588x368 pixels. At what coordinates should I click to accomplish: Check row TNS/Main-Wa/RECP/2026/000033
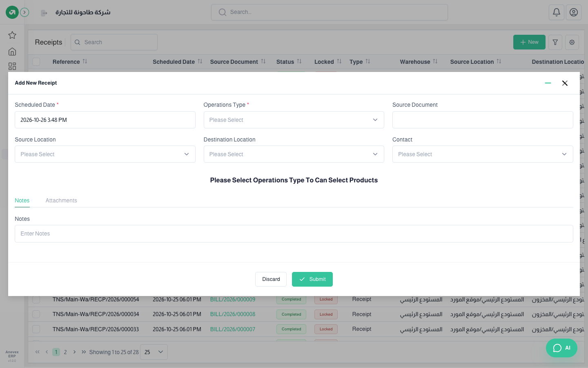coord(36,329)
